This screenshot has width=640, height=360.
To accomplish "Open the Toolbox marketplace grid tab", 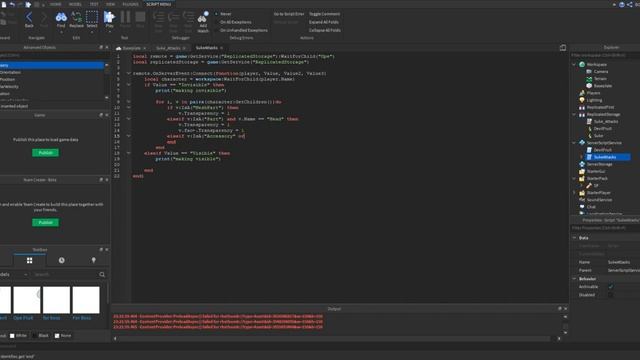I will 29,260.
